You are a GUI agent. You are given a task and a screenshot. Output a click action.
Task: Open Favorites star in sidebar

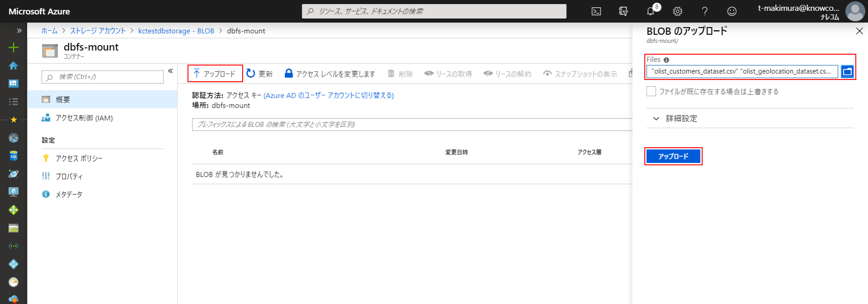point(14,120)
